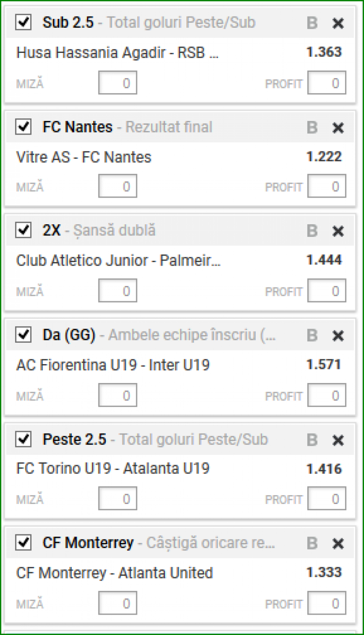The width and height of the screenshot is (364, 635).
Task: Select the PROFIT field for Fiorentina U19 match
Action: tap(327, 396)
